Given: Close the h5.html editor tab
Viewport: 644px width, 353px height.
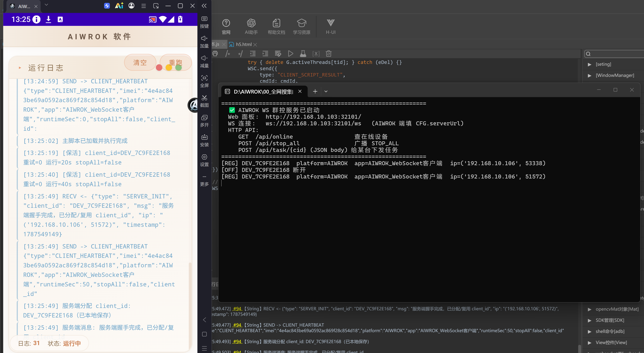Looking at the screenshot, I should tap(255, 44).
